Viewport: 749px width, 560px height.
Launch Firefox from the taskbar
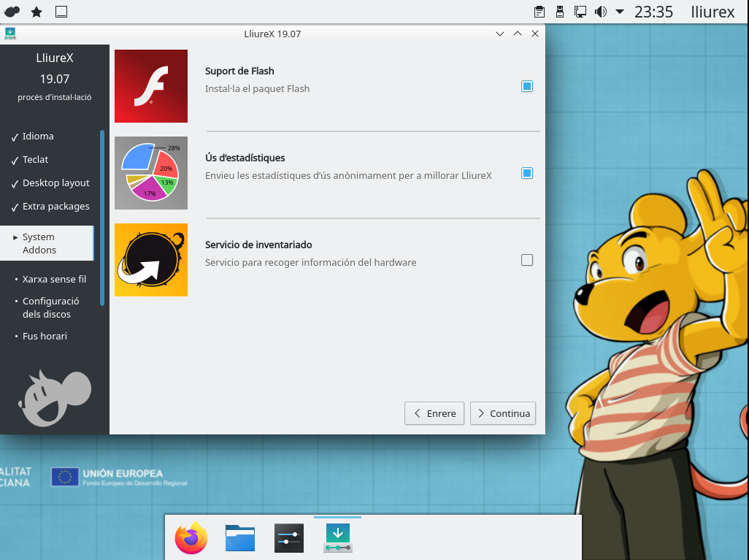(x=191, y=537)
